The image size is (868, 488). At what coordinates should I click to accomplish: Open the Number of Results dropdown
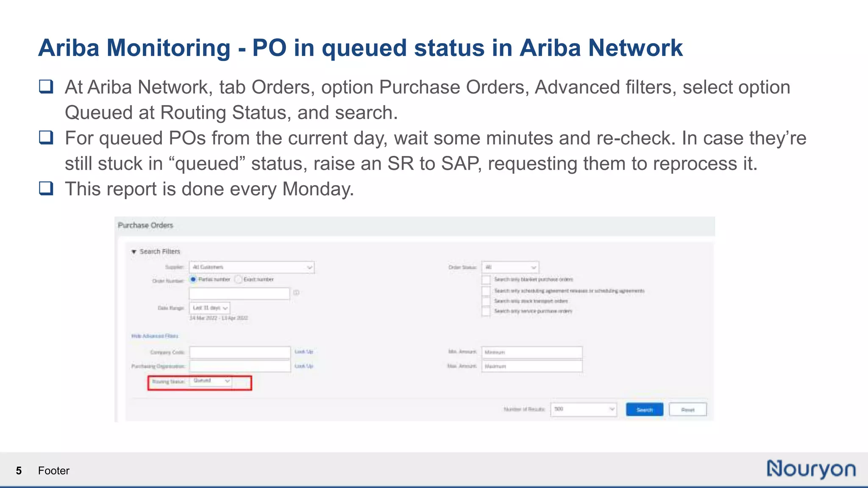tap(583, 409)
